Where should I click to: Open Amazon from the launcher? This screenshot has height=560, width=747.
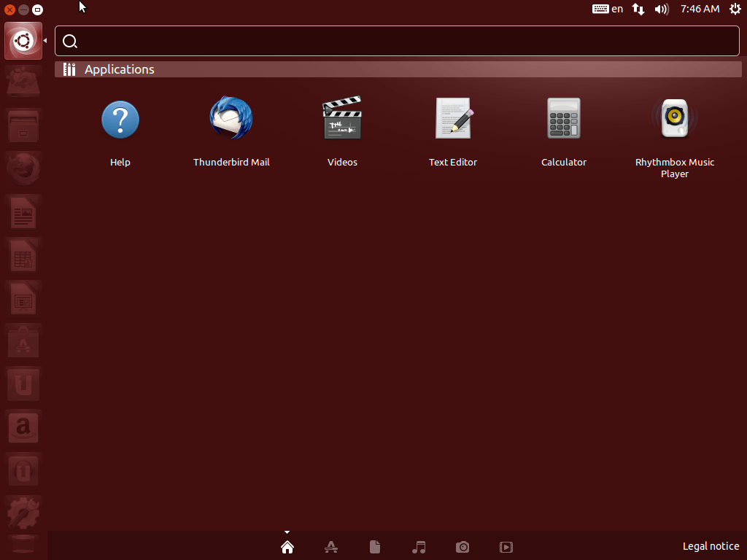click(23, 427)
